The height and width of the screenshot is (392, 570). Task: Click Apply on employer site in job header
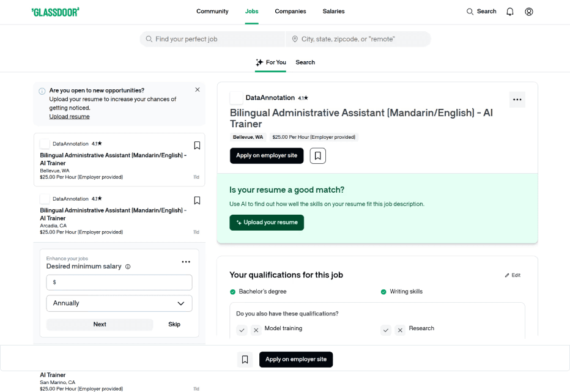point(267,155)
